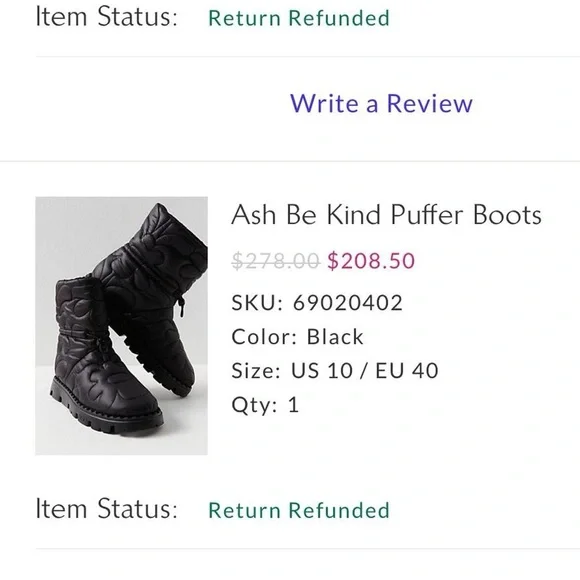Image resolution: width=580 pixels, height=580 pixels.
Task: Open the black puffer boots product thumbnail
Action: (x=121, y=326)
